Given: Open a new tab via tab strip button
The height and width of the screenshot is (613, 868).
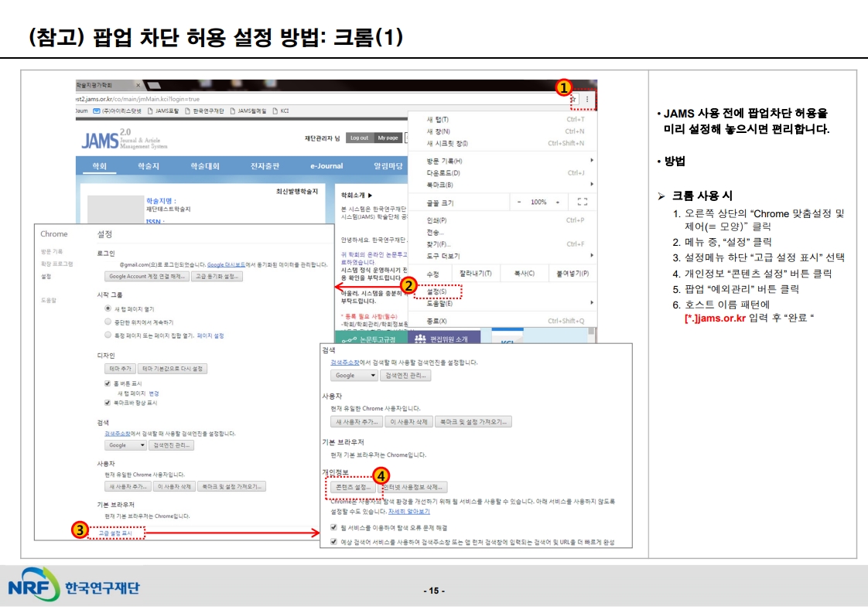Looking at the screenshot, I should pyautogui.click(x=155, y=85).
